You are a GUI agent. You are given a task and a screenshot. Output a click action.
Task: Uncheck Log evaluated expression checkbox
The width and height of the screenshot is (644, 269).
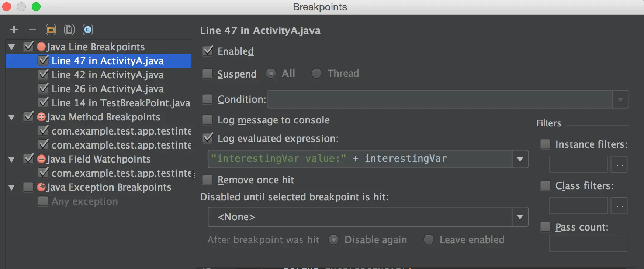208,138
